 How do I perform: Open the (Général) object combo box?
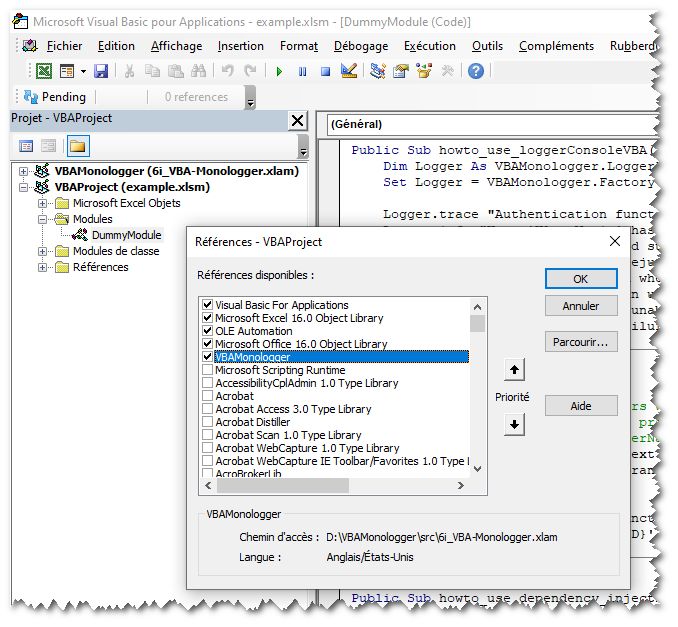tap(493, 125)
